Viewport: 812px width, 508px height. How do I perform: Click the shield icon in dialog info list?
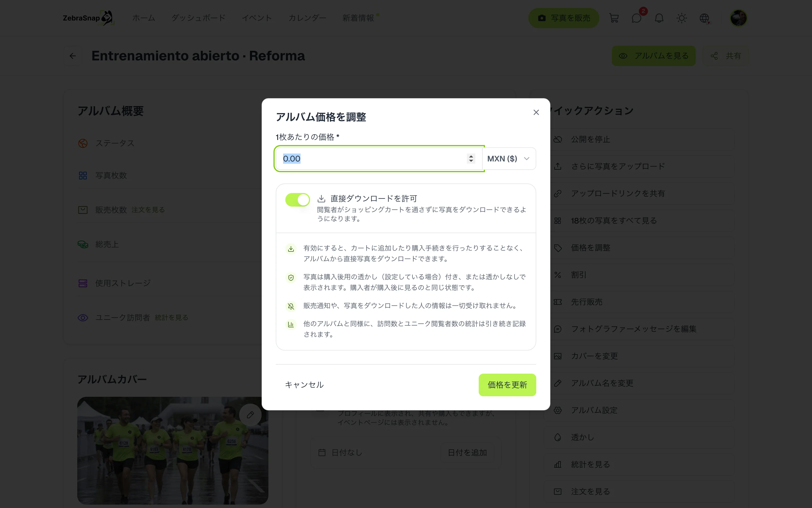pos(291,278)
